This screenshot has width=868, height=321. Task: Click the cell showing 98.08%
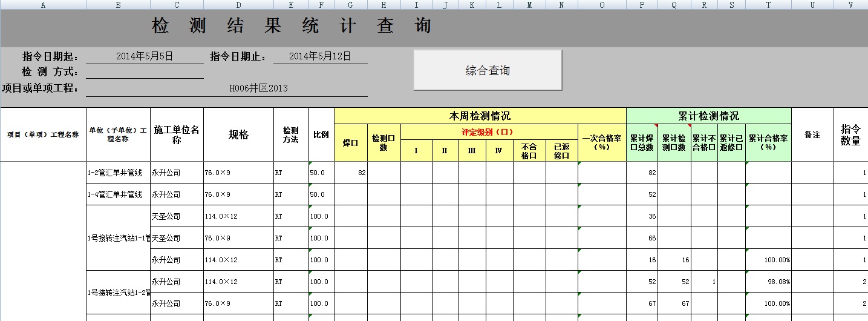(x=768, y=282)
